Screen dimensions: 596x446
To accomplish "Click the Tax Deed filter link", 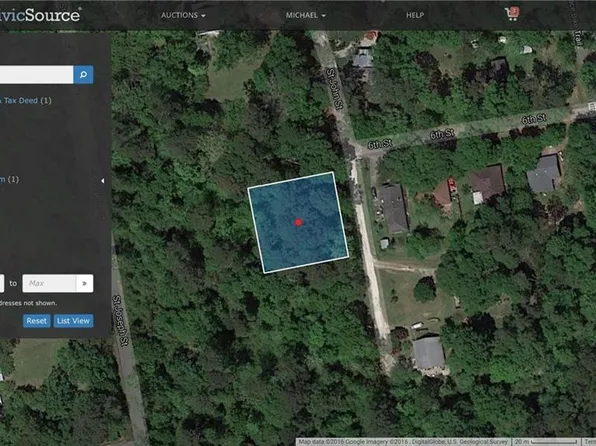I will [20, 100].
